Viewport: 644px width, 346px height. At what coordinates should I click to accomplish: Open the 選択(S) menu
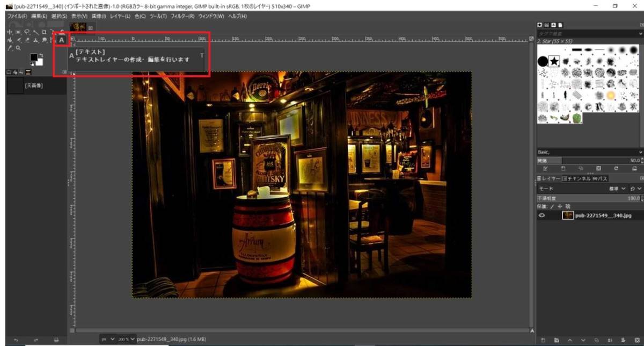click(58, 17)
